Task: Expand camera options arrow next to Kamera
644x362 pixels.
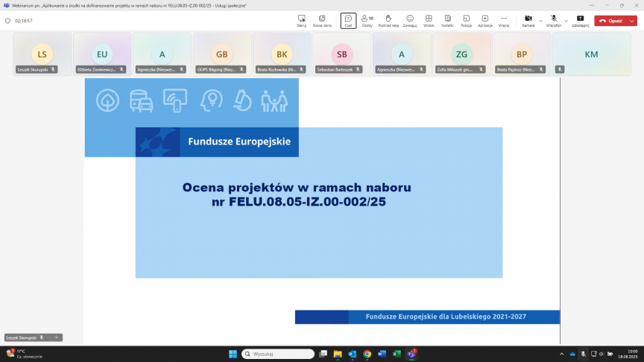Action: [x=540, y=21]
